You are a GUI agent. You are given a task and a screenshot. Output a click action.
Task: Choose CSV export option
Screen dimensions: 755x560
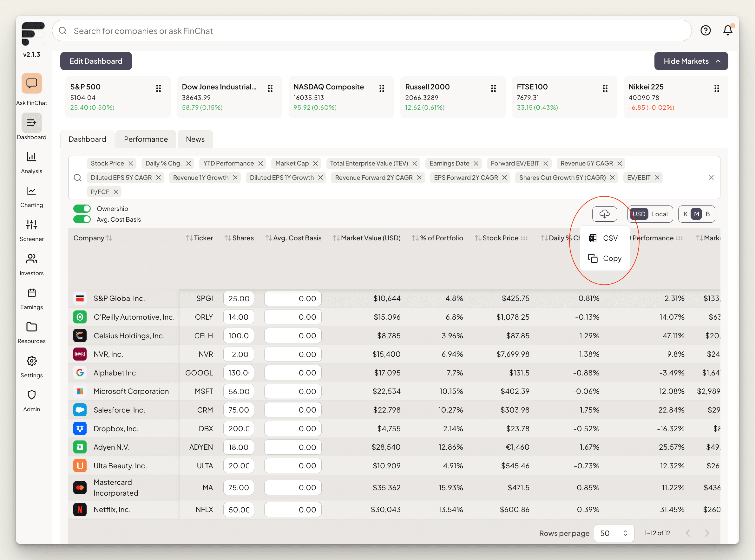[x=604, y=238]
